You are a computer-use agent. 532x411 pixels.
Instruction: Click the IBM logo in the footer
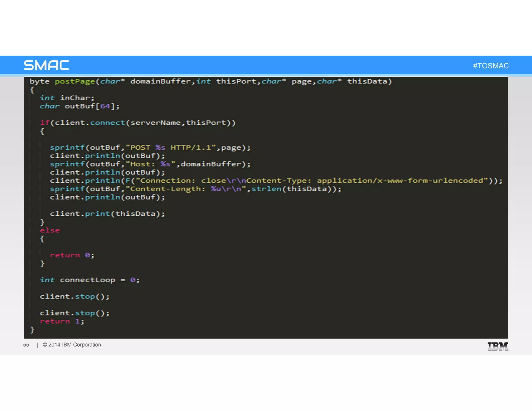click(x=498, y=346)
